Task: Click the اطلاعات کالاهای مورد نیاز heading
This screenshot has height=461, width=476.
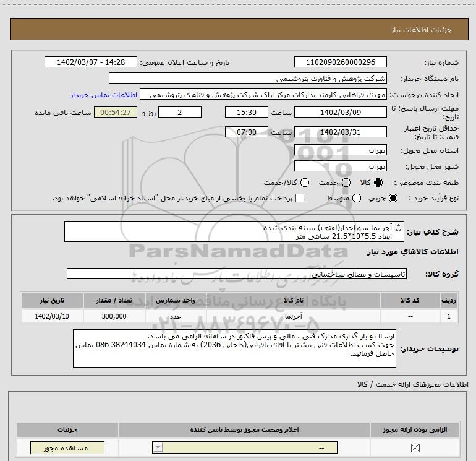Action: click(413, 252)
